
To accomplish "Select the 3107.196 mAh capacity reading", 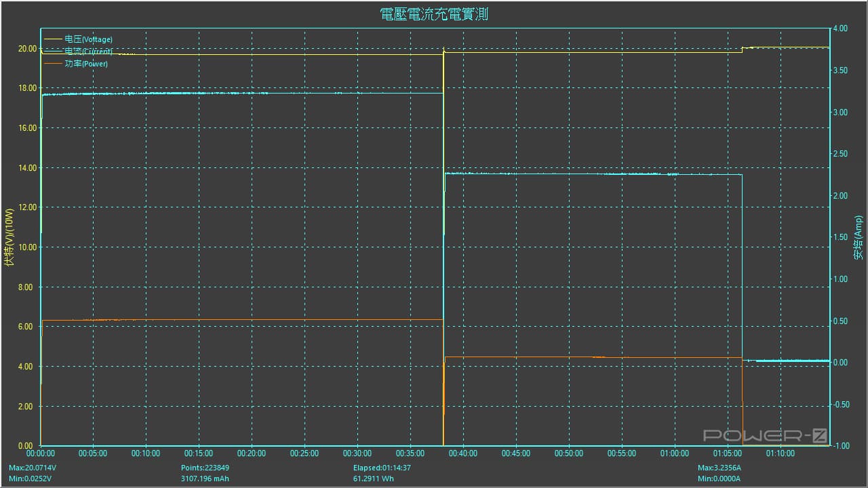I will pos(205,479).
